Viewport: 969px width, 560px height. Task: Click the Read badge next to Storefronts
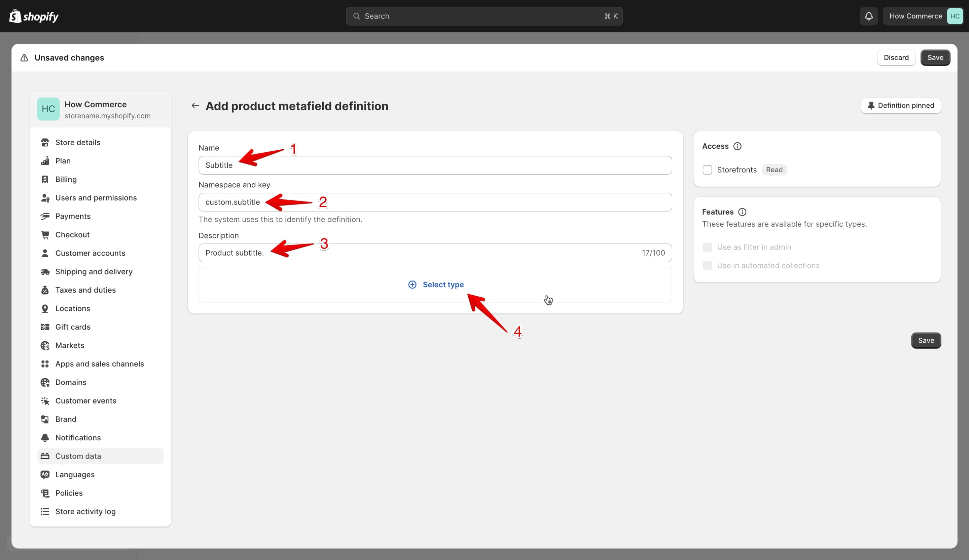774,170
